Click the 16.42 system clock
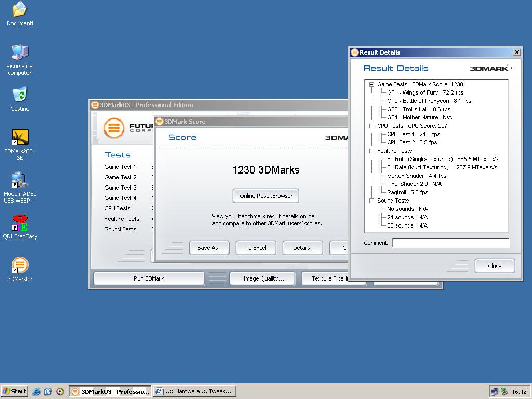 (x=519, y=392)
